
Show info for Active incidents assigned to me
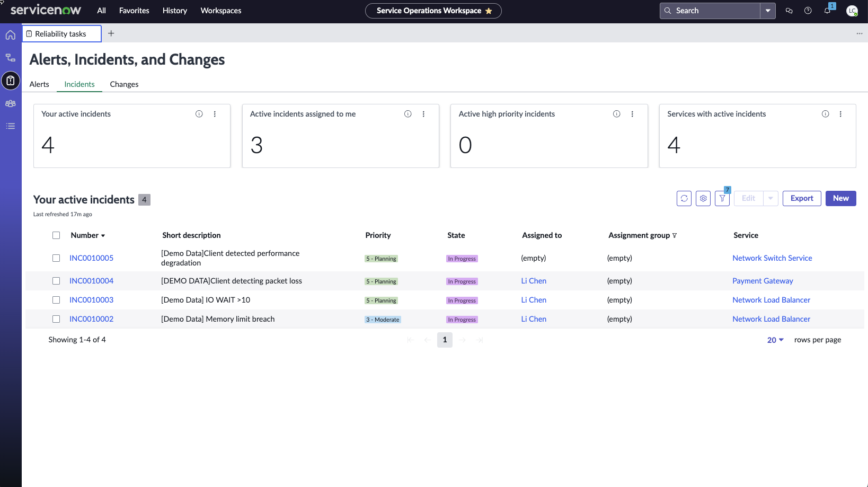coord(408,114)
